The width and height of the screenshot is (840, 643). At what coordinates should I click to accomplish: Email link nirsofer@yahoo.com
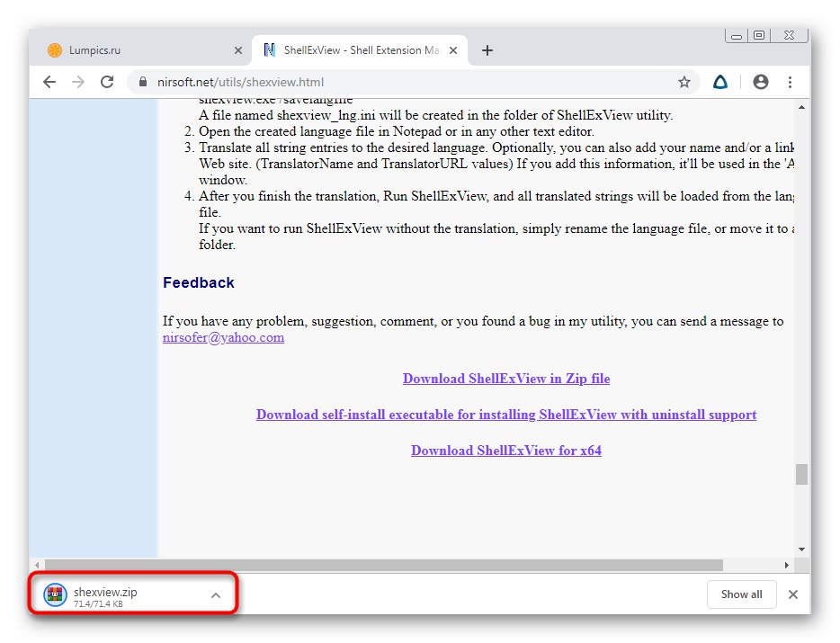tap(223, 337)
